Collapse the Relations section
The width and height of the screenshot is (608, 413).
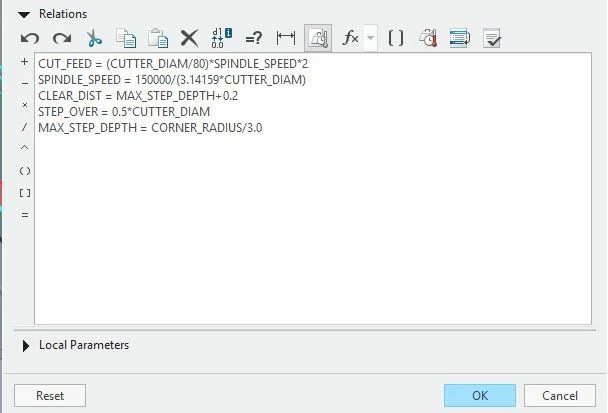point(24,15)
